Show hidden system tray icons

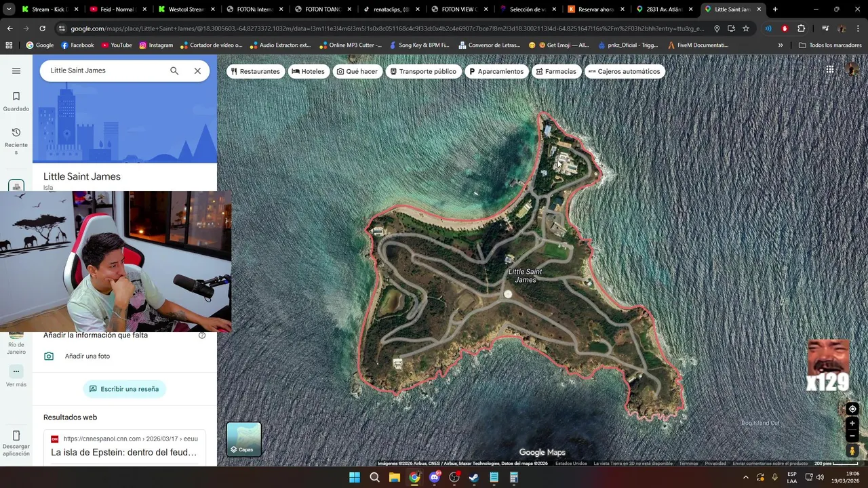click(x=746, y=477)
